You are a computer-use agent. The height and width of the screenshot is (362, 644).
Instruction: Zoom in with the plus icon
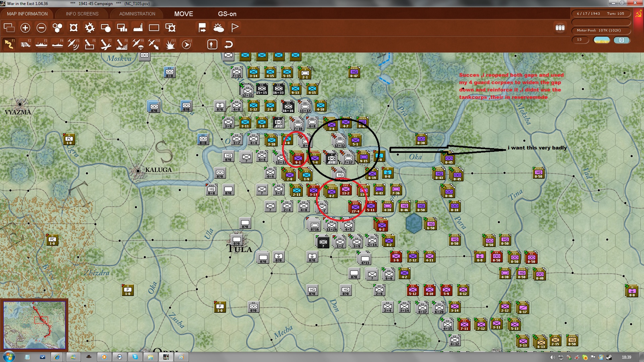25,27
